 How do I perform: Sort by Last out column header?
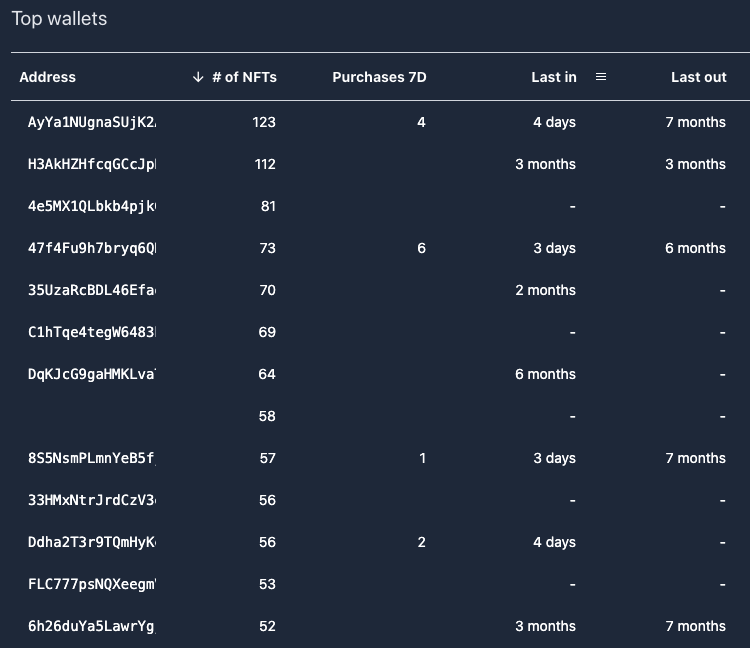coord(698,77)
